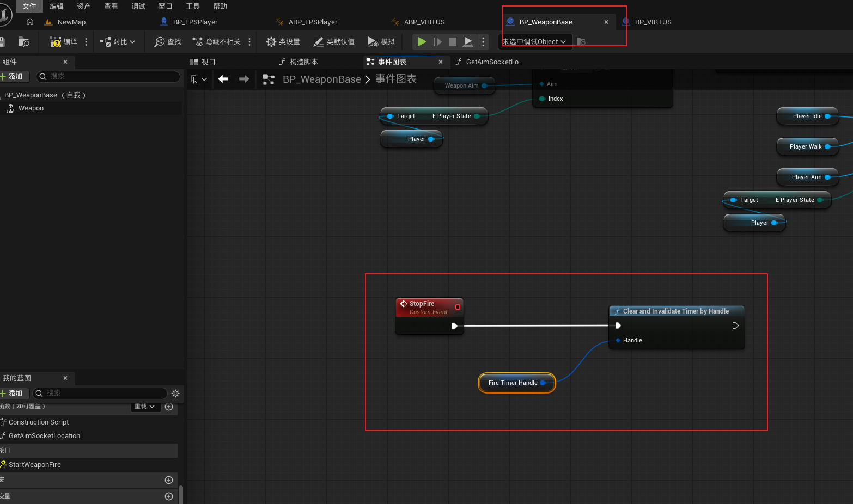
Task: Click the graph icon in breadcrumb
Action: coord(269,79)
